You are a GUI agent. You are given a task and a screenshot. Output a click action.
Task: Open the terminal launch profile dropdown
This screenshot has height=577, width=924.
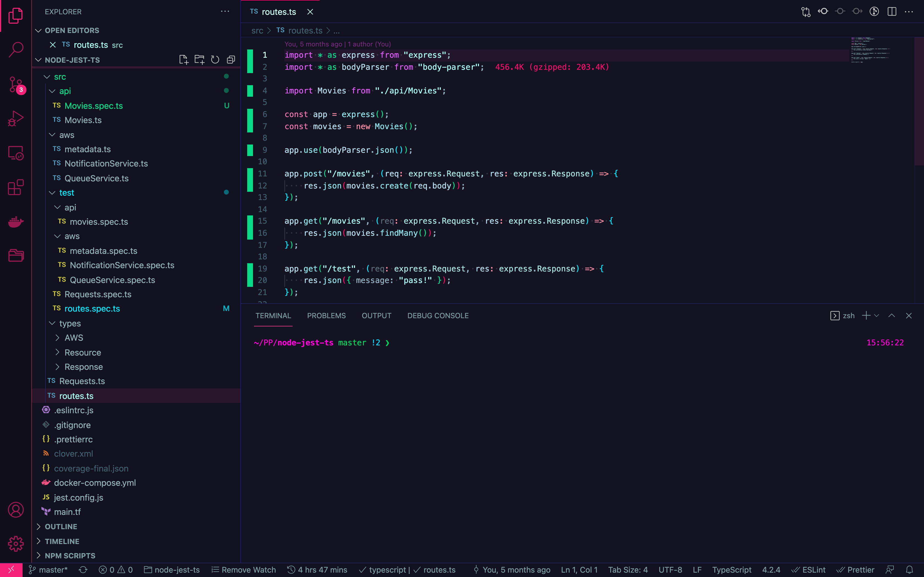click(877, 316)
